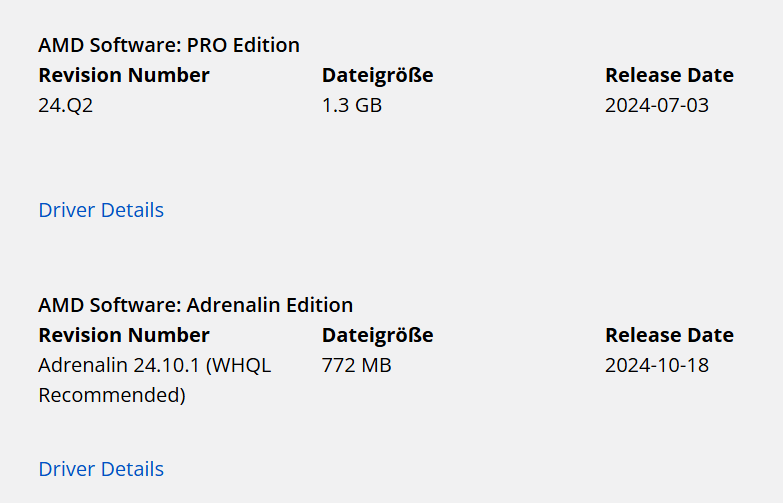Screen dimensions: 783x503
Task: Click Release Date label under PRO Edition
Action: point(669,75)
